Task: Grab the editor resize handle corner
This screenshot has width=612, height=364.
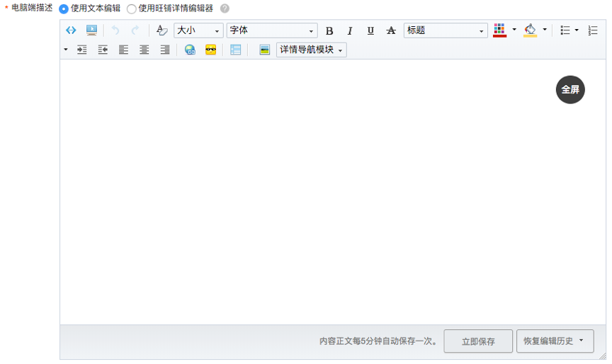Action: coord(603,356)
